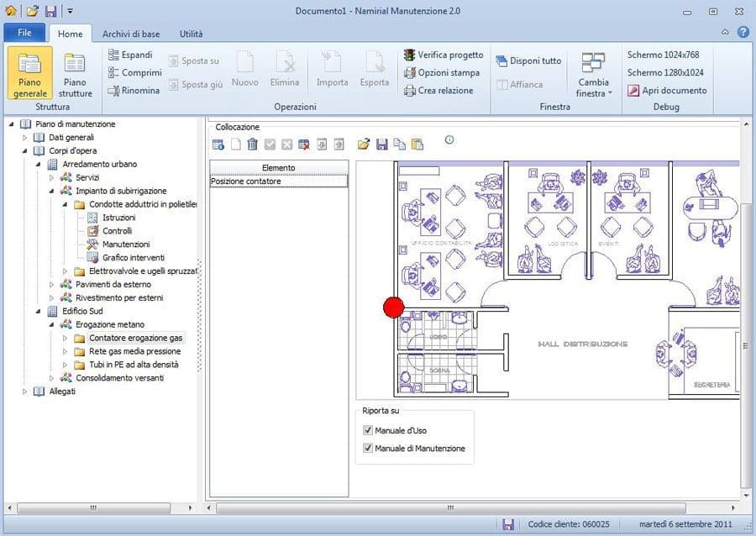Expand the Allegati tree node

click(x=25, y=391)
